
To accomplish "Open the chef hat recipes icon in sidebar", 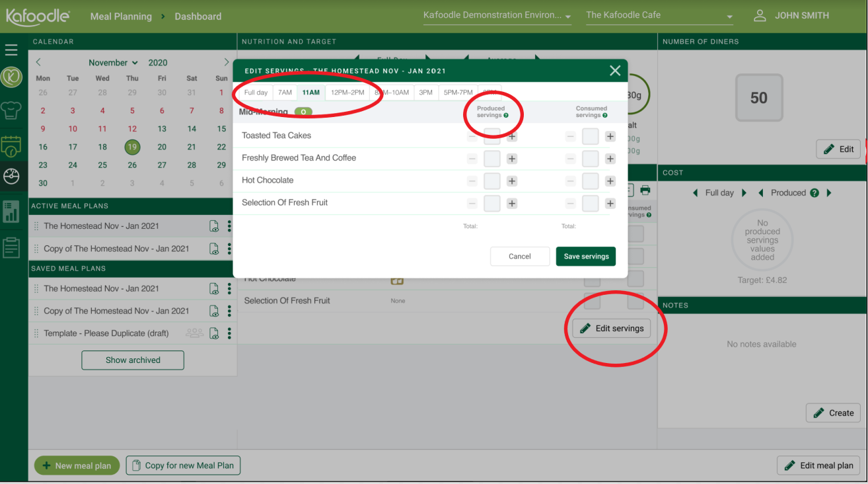I will click(x=12, y=109).
